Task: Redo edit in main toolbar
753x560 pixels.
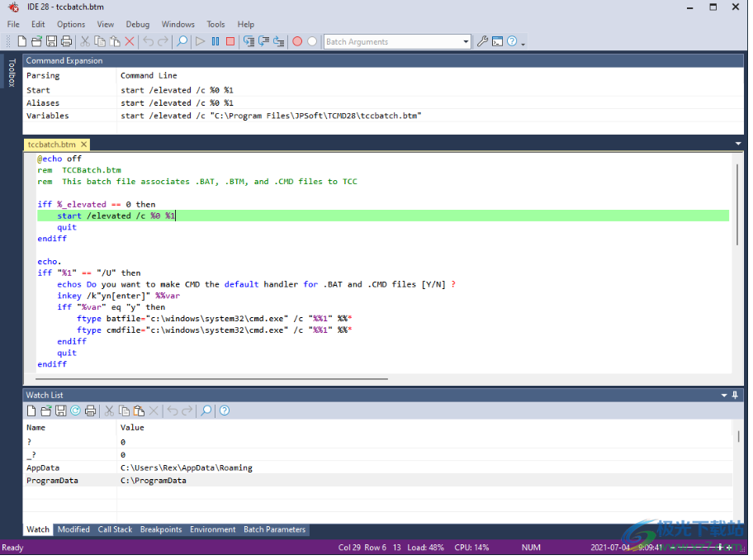Action: point(163,42)
